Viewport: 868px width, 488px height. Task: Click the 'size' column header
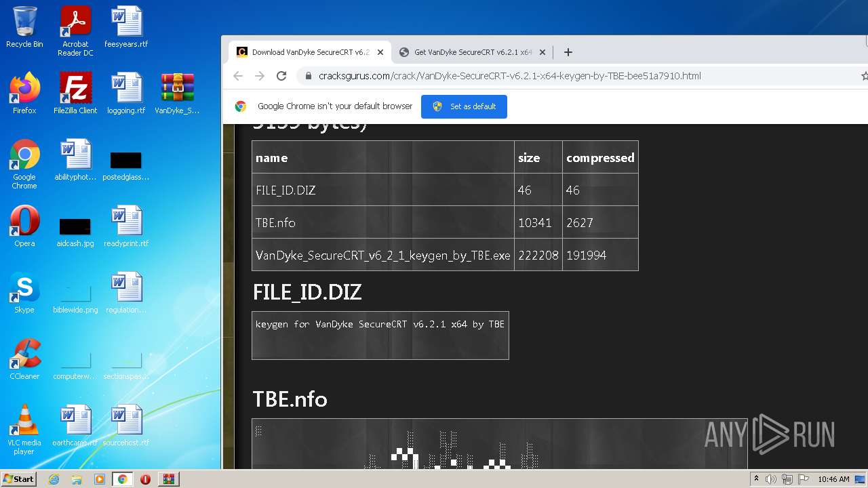538,157
